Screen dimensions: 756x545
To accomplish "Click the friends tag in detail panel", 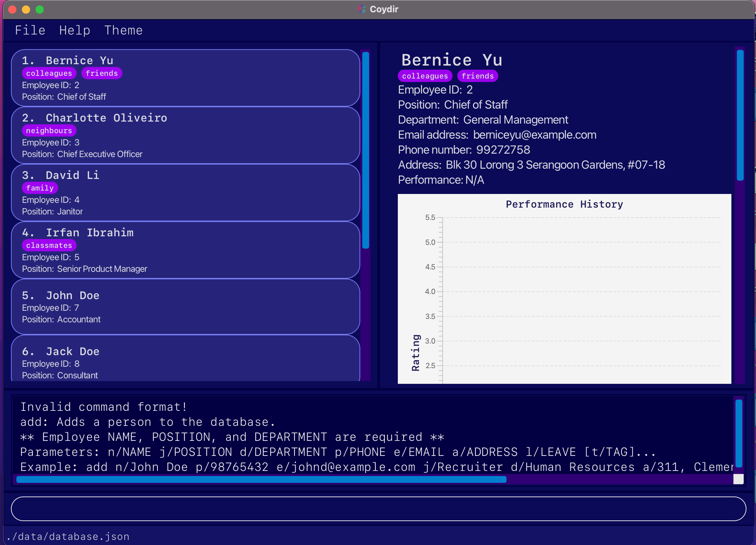I will pos(477,76).
